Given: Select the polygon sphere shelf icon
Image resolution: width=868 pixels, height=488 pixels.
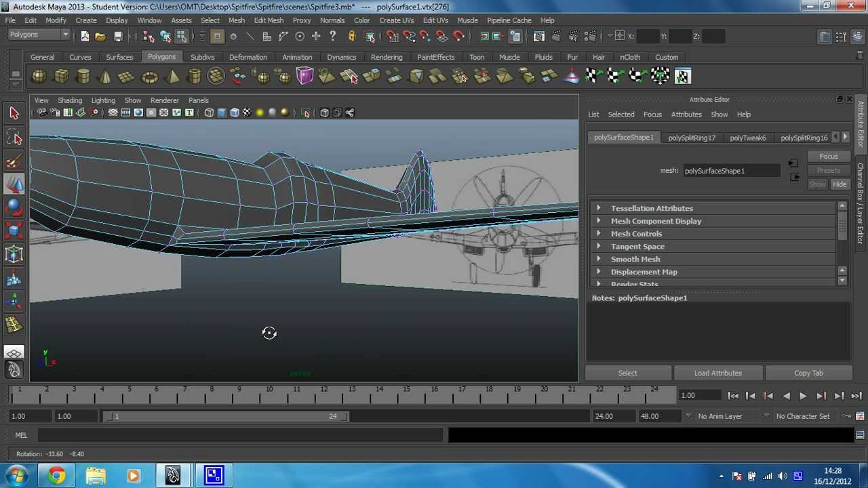Looking at the screenshot, I should click(x=39, y=77).
